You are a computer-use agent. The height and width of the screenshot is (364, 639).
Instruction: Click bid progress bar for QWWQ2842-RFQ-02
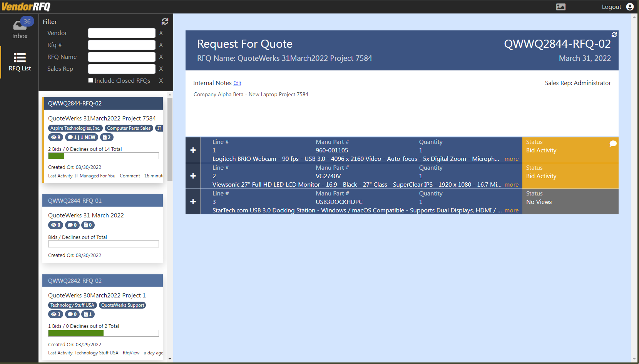pyautogui.click(x=103, y=333)
